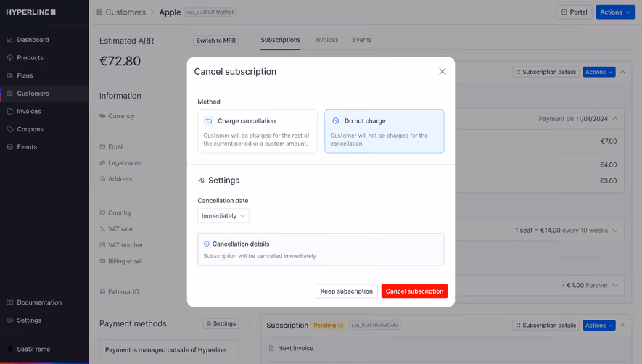This screenshot has height=364, width=642.
Task: Open the customer Portal button
Action: 574,12
